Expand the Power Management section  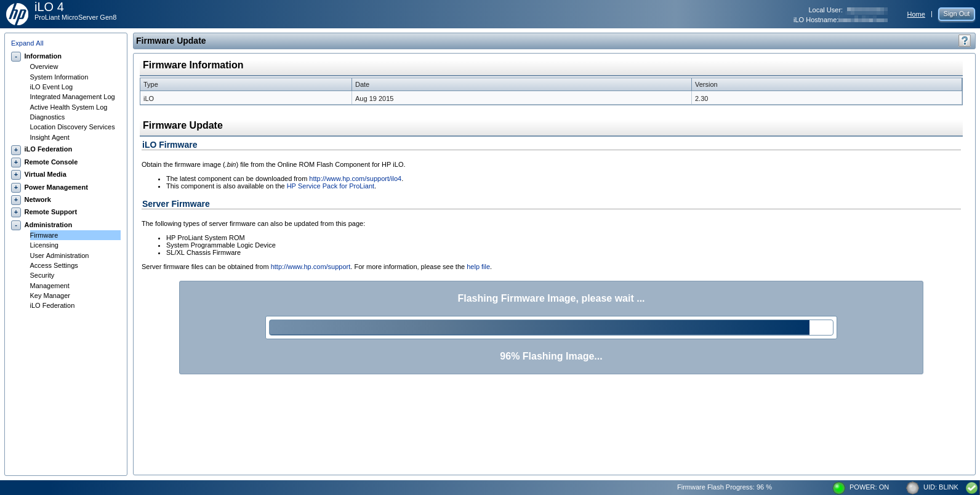point(16,188)
